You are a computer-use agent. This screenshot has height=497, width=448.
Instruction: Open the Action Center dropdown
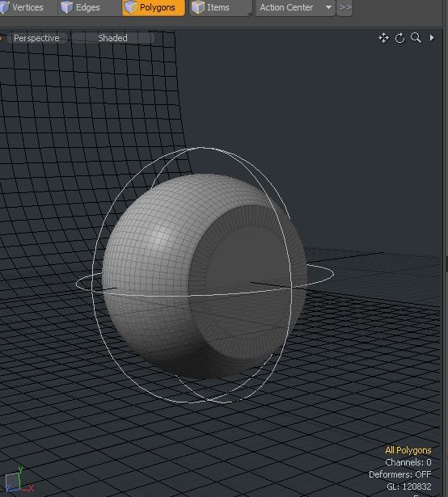click(x=295, y=7)
